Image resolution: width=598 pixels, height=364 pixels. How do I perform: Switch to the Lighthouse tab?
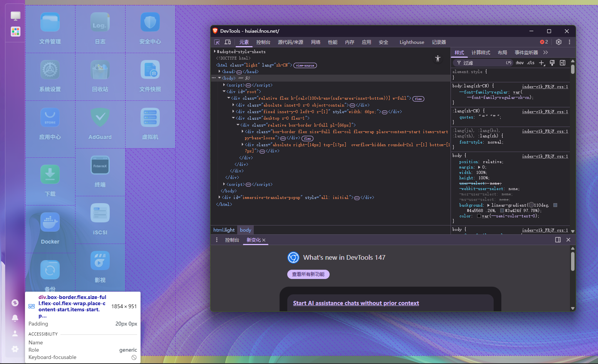(x=412, y=42)
